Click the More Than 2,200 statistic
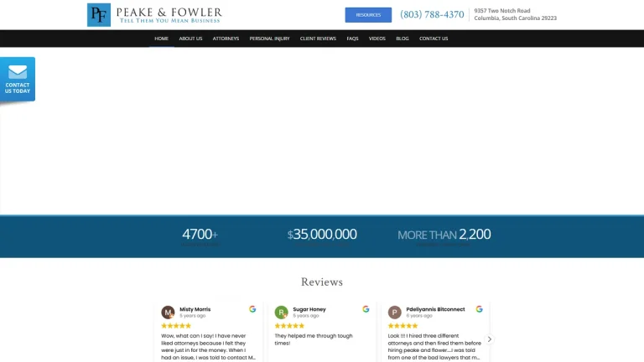This screenshot has width=644, height=362. [444, 235]
